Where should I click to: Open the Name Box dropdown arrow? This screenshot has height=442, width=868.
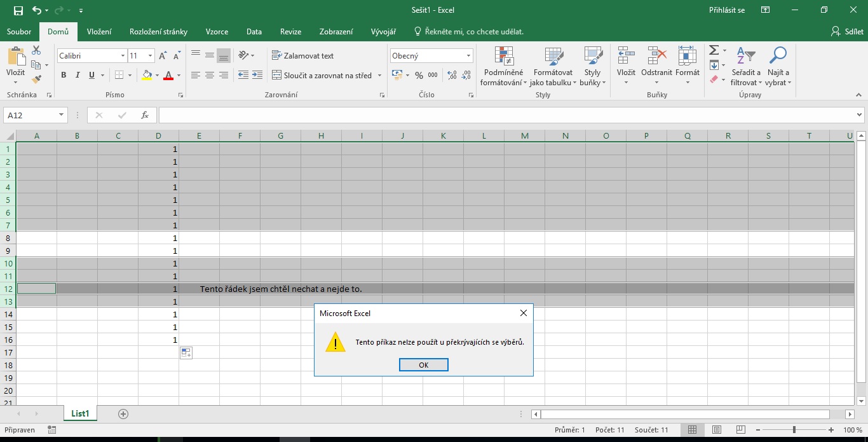62,115
